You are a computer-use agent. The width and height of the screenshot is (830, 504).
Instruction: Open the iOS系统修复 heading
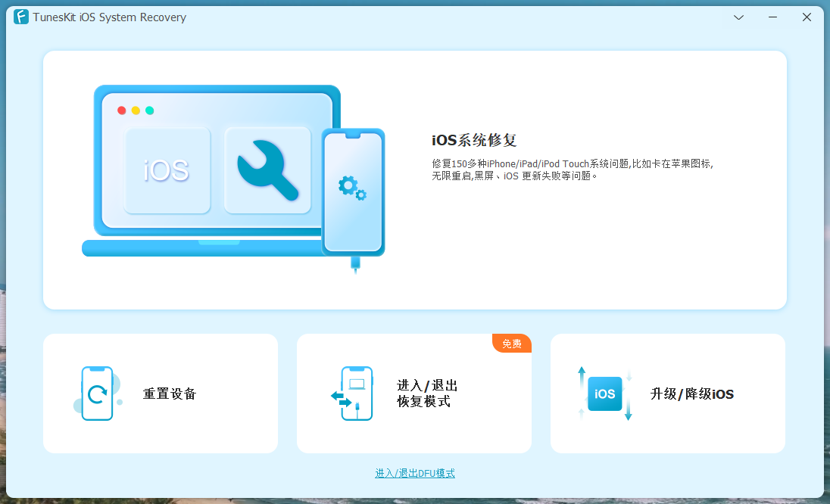point(474,140)
